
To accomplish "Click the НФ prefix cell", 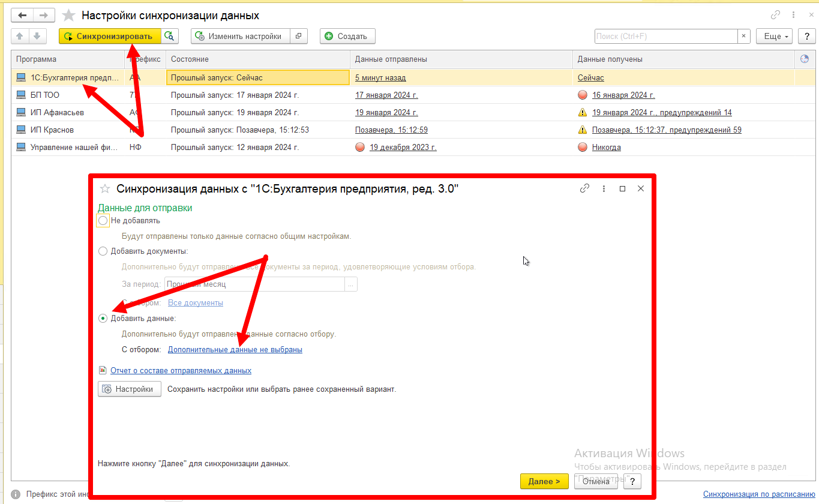I will pyautogui.click(x=145, y=147).
